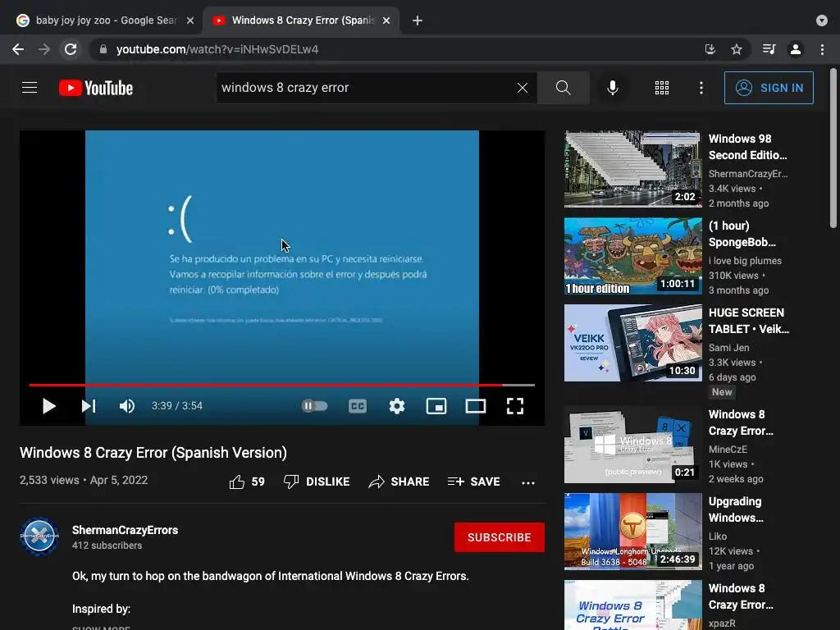Open the player settings gear
Screen dimensions: 840x630
click(397, 406)
